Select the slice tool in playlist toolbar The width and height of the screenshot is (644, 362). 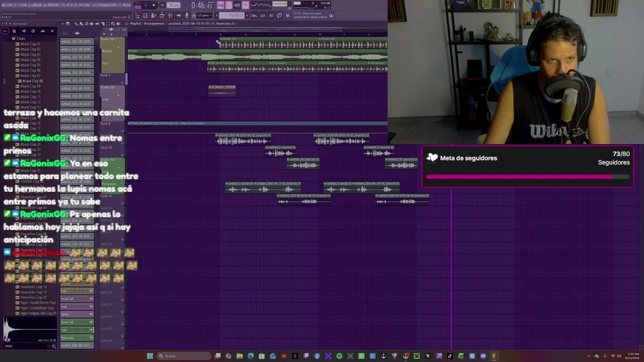coord(102,24)
